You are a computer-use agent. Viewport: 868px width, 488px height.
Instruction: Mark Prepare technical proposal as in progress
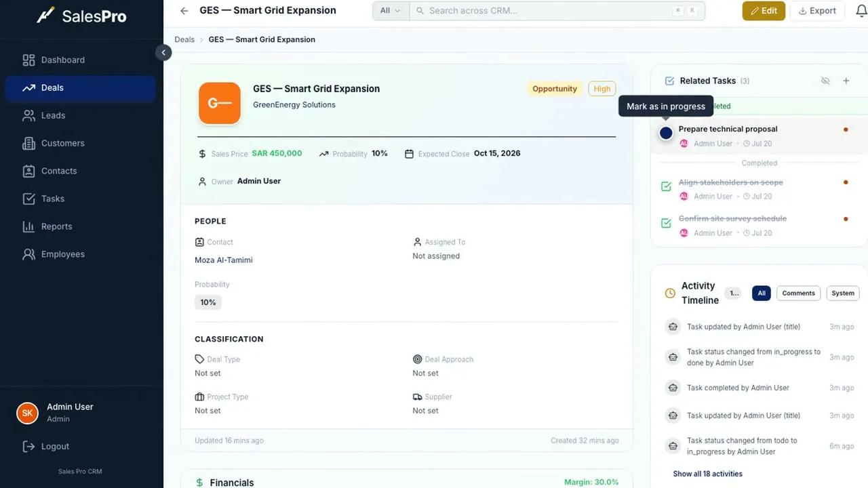click(666, 133)
